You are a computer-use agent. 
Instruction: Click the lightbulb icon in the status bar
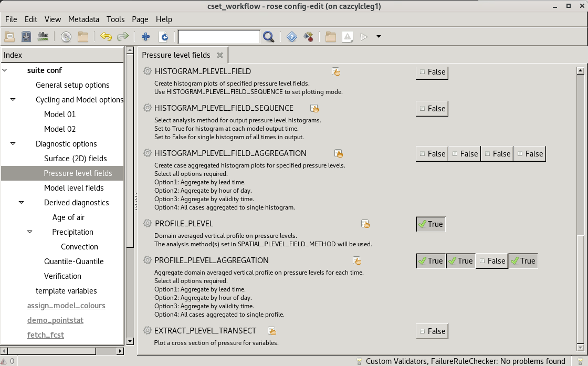point(359,361)
